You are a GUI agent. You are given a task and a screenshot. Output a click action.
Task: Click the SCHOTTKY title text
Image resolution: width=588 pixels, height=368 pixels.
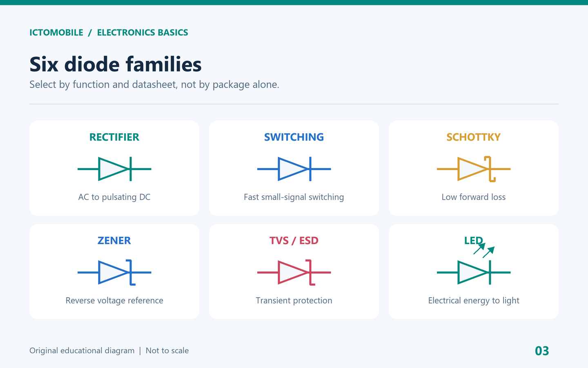(474, 137)
